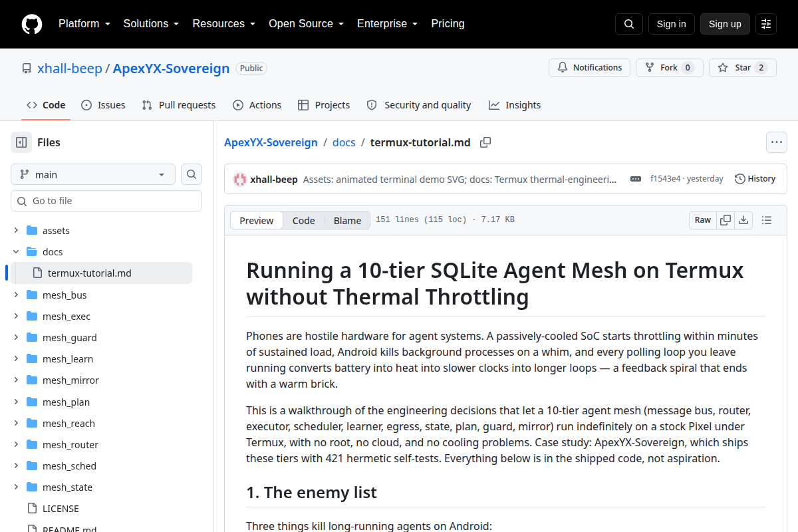
Task: Open the document outline list icon
Action: point(767,220)
